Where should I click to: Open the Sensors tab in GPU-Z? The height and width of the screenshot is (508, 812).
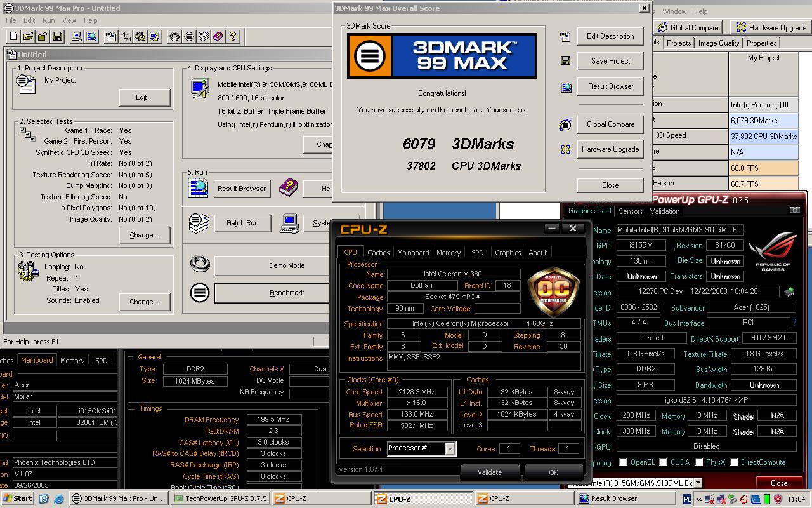tap(631, 211)
